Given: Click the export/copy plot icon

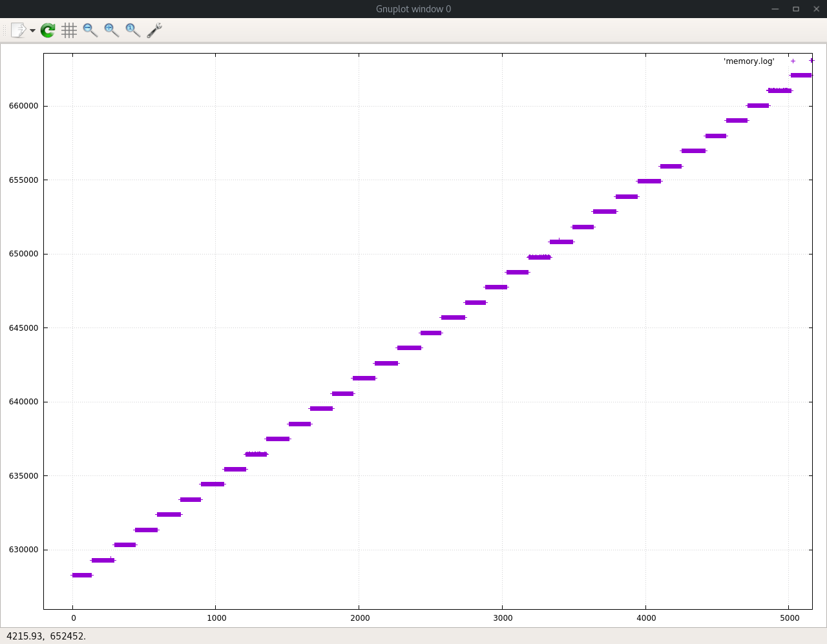Looking at the screenshot, I should point(19,30).
